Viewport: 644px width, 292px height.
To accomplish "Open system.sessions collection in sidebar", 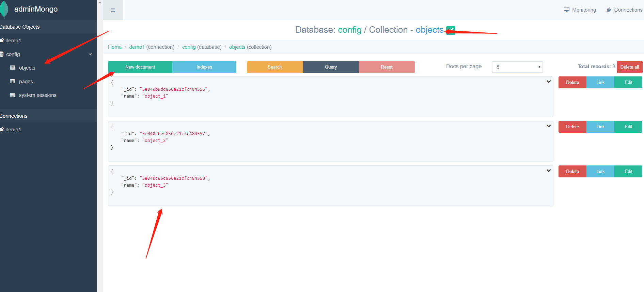I will pyautogui.click(x=38, y=95).
